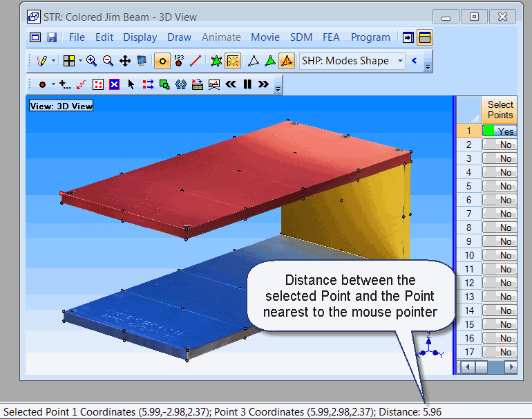This screenshot has width=532, height=419.
Task: Toggle the red line display icon
Action: [x=196, y=61]
